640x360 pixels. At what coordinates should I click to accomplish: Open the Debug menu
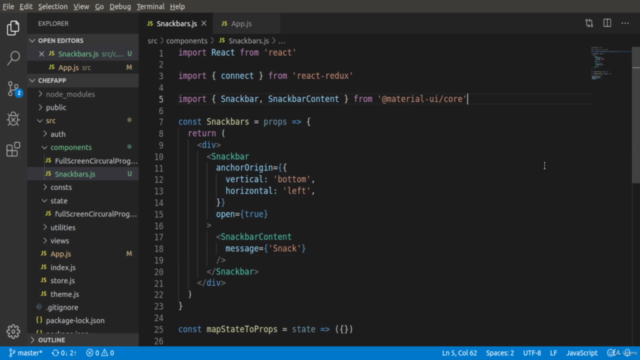(x=120, y=7)
